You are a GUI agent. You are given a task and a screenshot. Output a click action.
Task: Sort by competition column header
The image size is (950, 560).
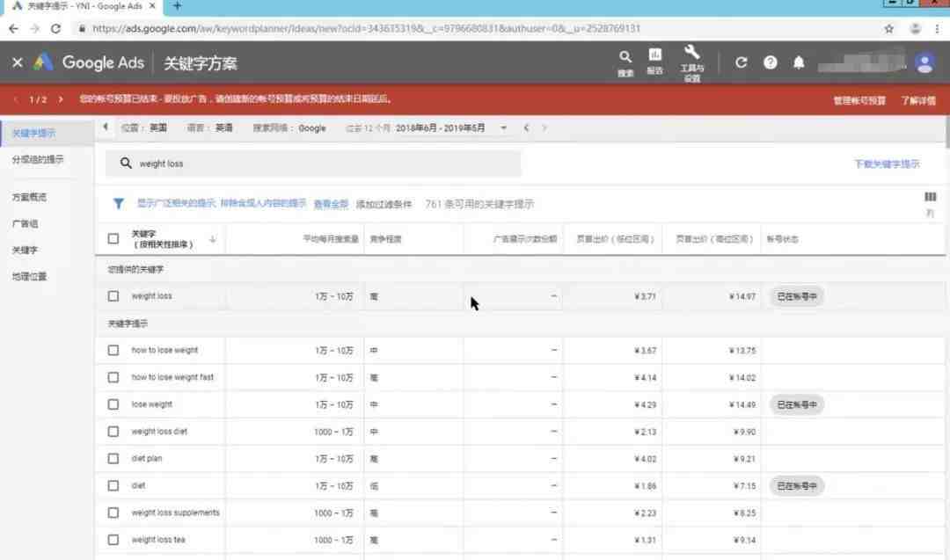click(x=386, y=239)
